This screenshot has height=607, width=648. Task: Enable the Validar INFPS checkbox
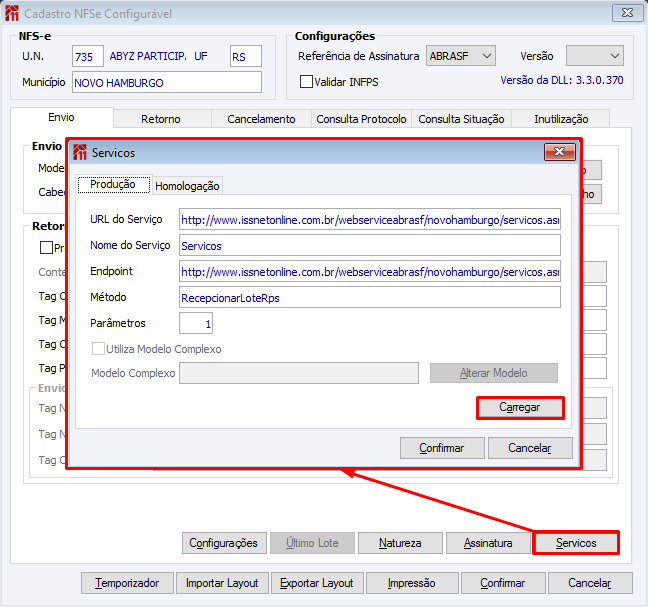tap(306, 81)
